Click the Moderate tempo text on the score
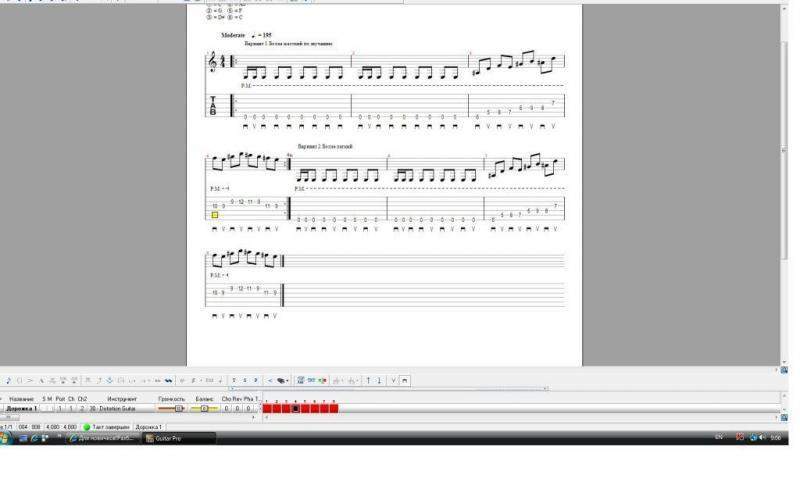This screenshot has width=800, height=500. point(233,35)
